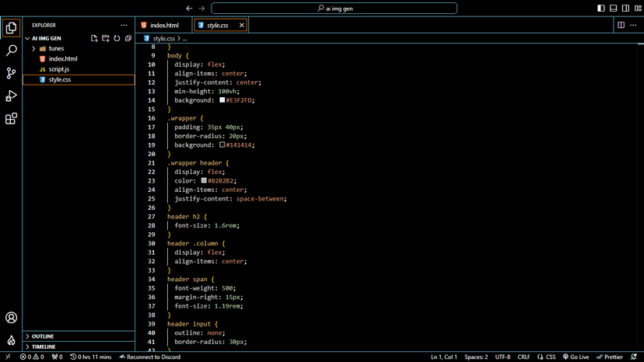Toggle the primary side bar visibility
This screenshot has height=362, width=644.
tap(601, 9)
